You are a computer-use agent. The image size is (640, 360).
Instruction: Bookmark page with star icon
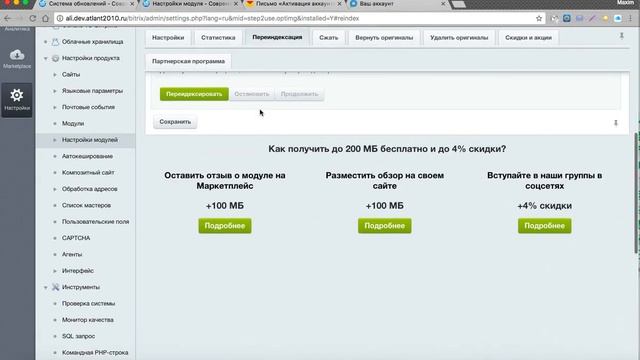pos(539,18)
